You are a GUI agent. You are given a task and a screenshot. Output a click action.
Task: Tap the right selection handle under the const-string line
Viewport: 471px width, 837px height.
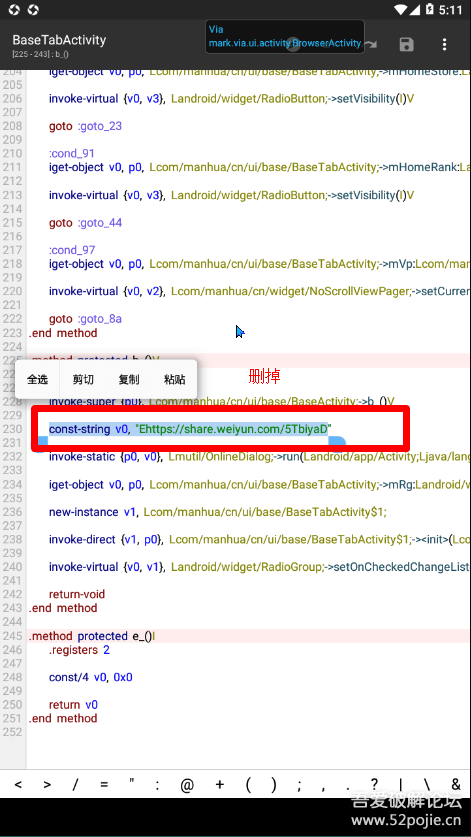tap(337, 441)
